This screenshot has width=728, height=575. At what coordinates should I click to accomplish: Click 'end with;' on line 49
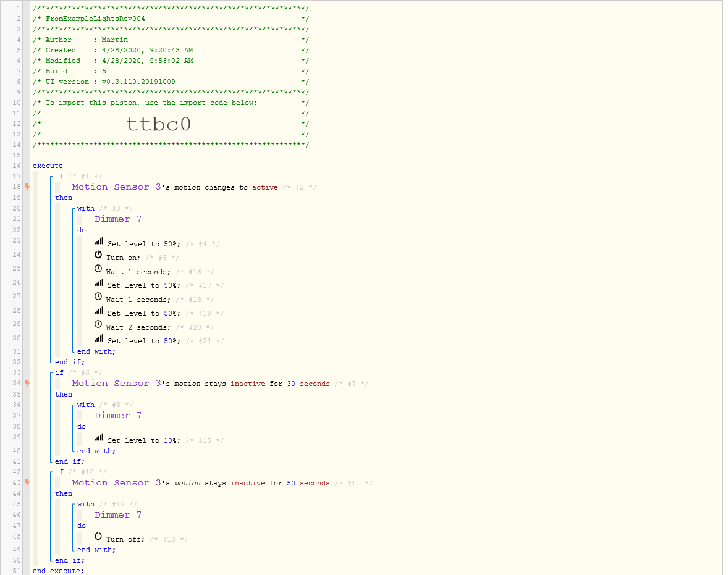coord(96,550)
